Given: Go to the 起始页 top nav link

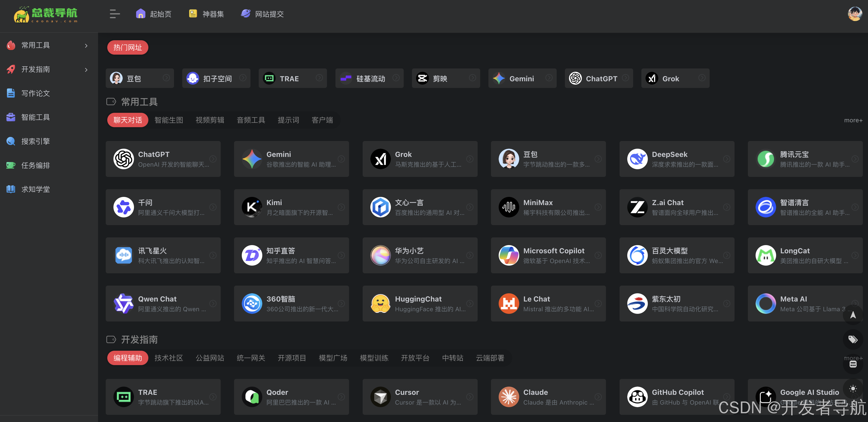Looking at the screenshot, I should 154,14.
